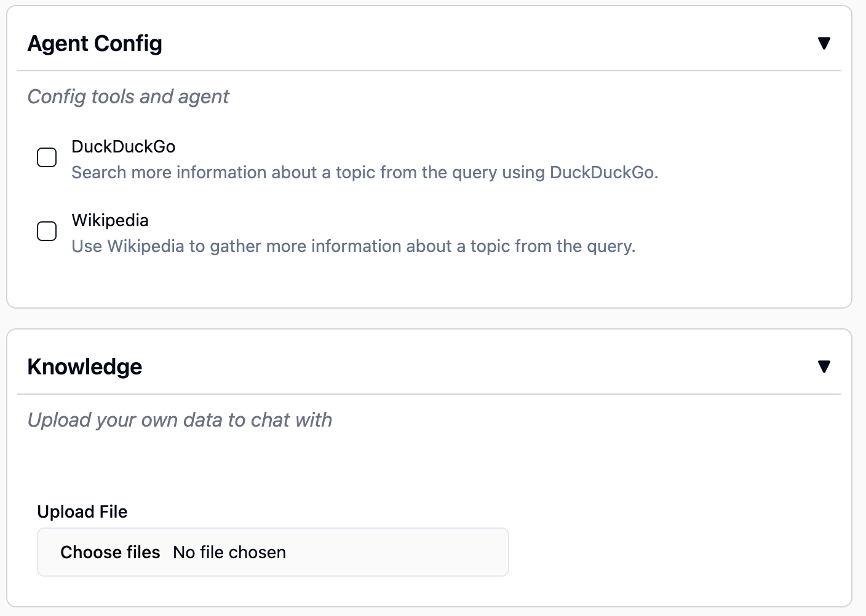Screen dimensions: 866x616
Task: Enable the DuckDuckGo checkbox
Action: click(x=47, y=157)
